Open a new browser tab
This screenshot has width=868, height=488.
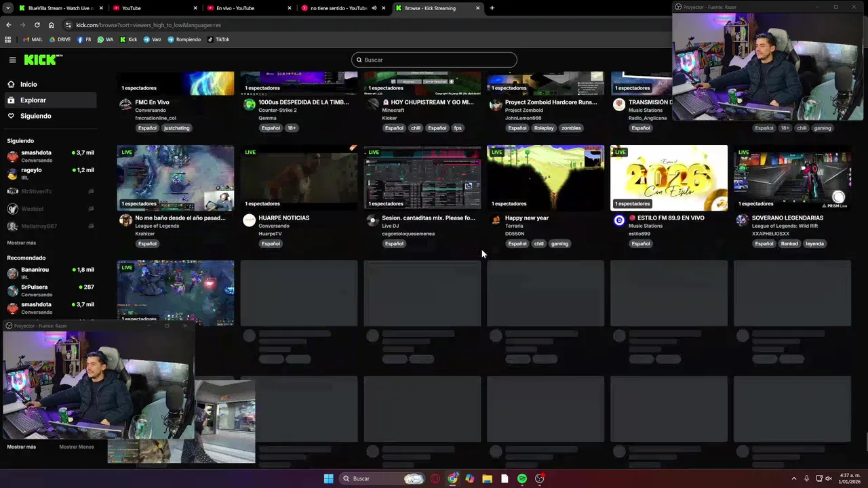point(492,8)
